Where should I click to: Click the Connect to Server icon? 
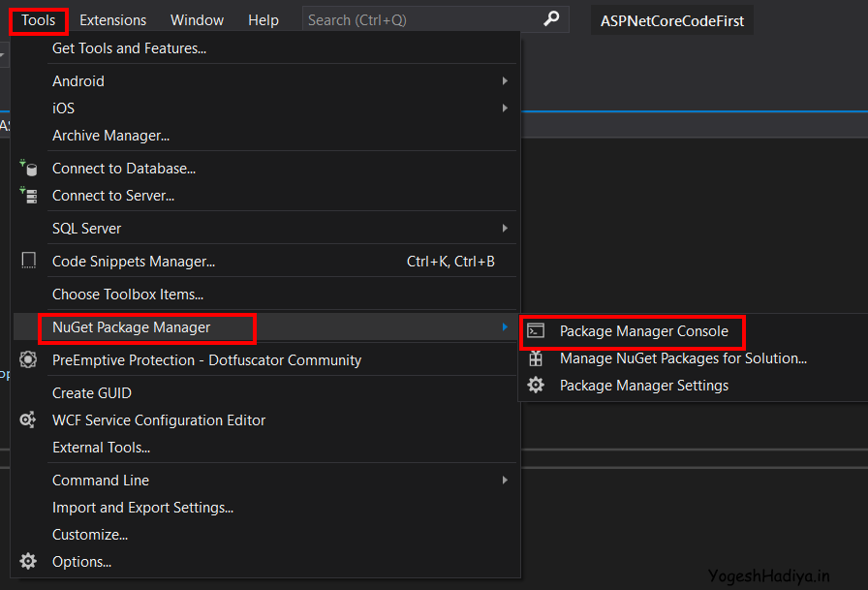29,195
